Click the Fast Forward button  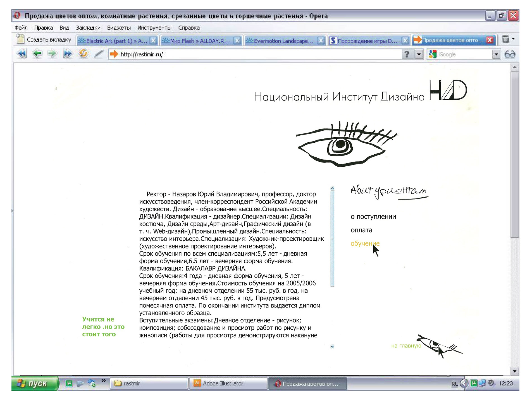click(x=68, y=54)
